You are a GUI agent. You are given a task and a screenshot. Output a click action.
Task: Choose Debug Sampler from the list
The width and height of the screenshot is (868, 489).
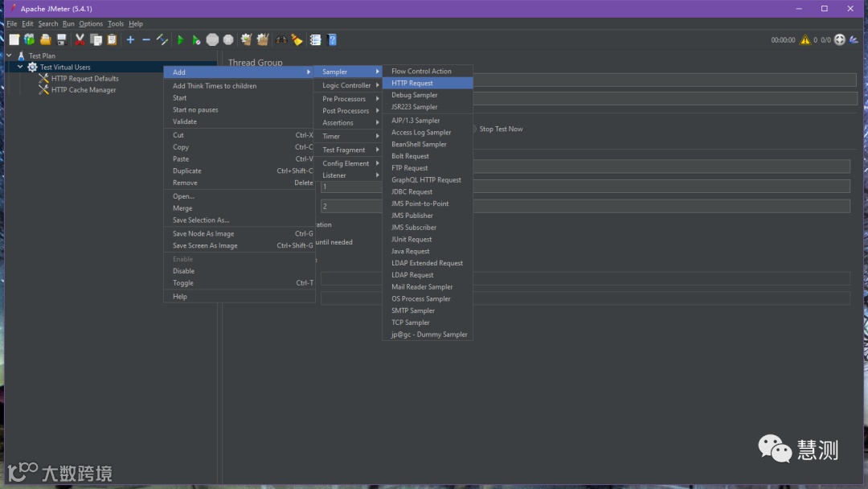tap(428, 95)
